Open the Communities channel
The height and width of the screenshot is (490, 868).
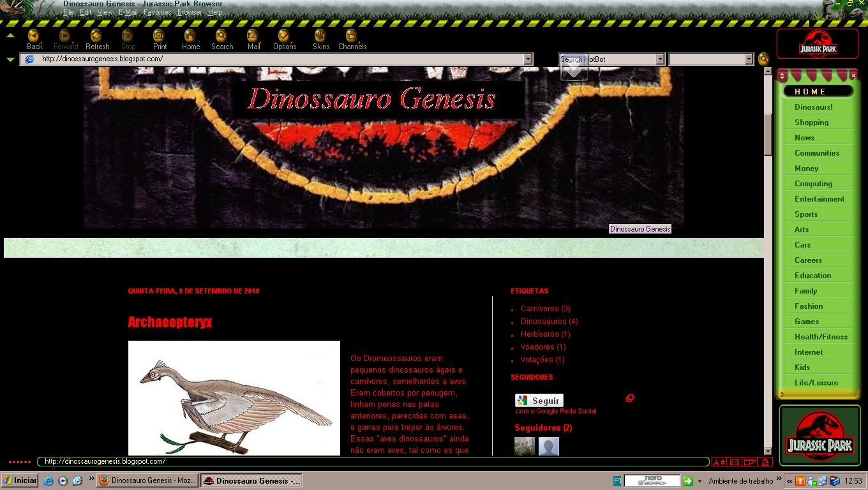(x=816, y=153)
